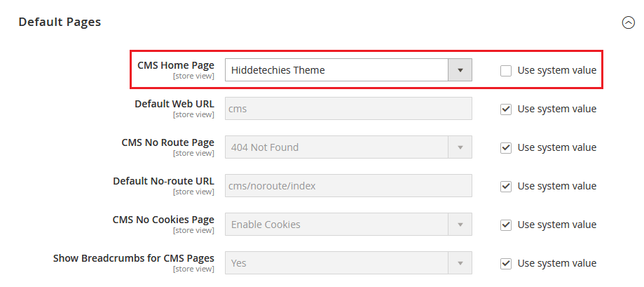Open the Show Breadcrumbs for CMS Pages dropdown
Image resolution: width=644 pixels, height=287 pixels.
point(348,263)
